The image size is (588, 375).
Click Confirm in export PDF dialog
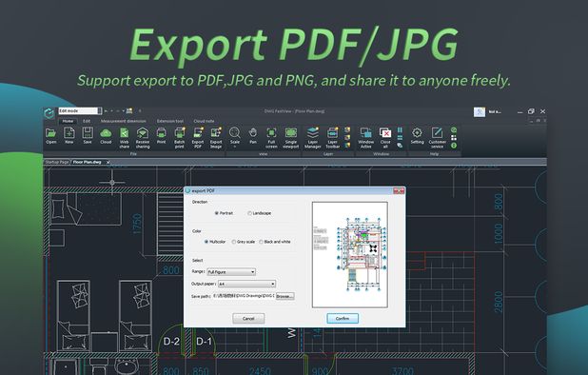[343, 319]
